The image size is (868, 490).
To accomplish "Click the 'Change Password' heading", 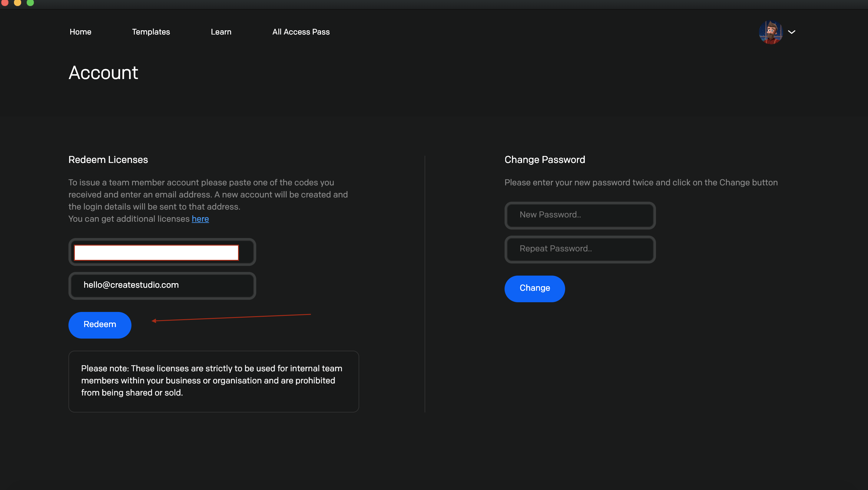I will coord(545,159).
